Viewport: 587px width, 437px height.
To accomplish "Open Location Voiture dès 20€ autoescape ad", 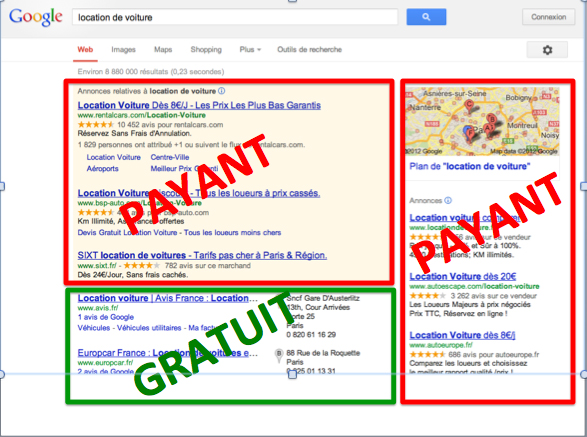I will point(463,276).
